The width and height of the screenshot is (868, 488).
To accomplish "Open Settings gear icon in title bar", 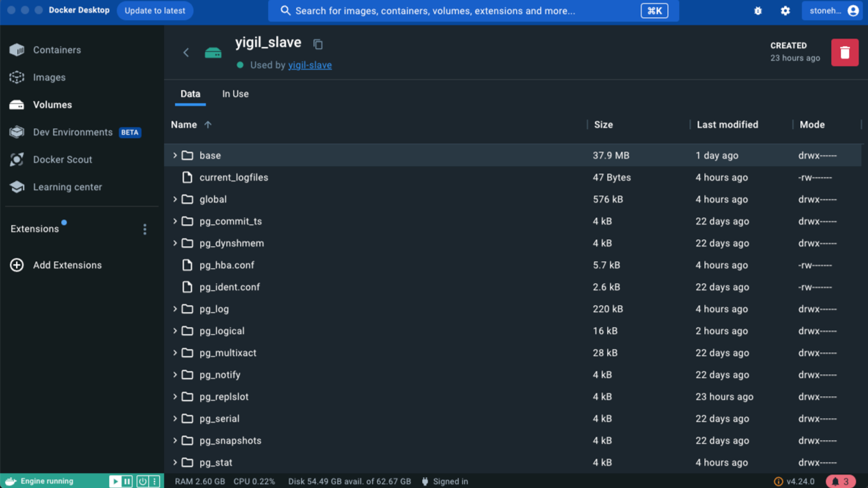I will point(785,11).
